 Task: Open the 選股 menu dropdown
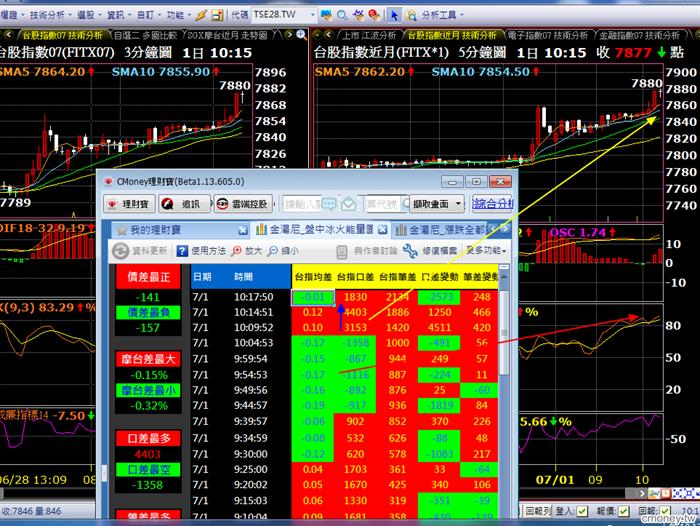click(88, 15)
